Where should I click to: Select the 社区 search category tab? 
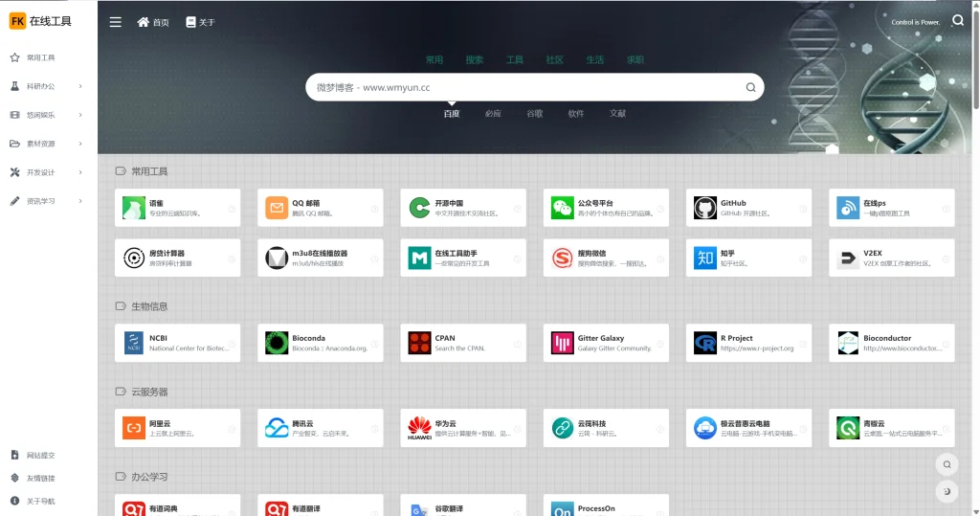coord(555,60)
